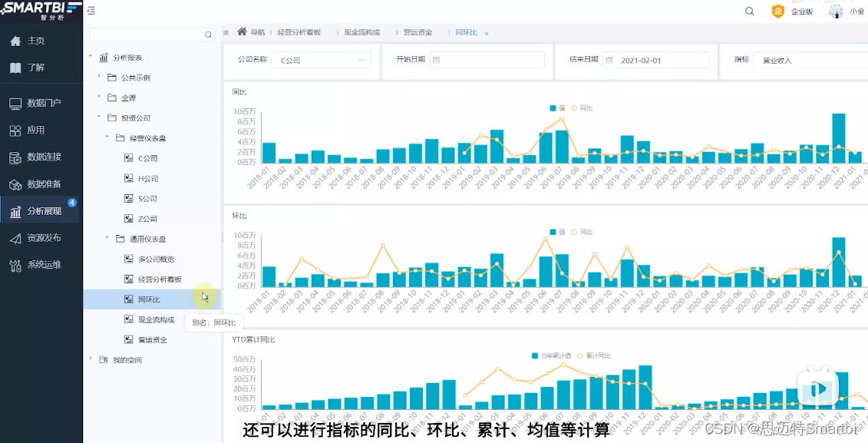Open 现金流构成 in the tree

156,319
